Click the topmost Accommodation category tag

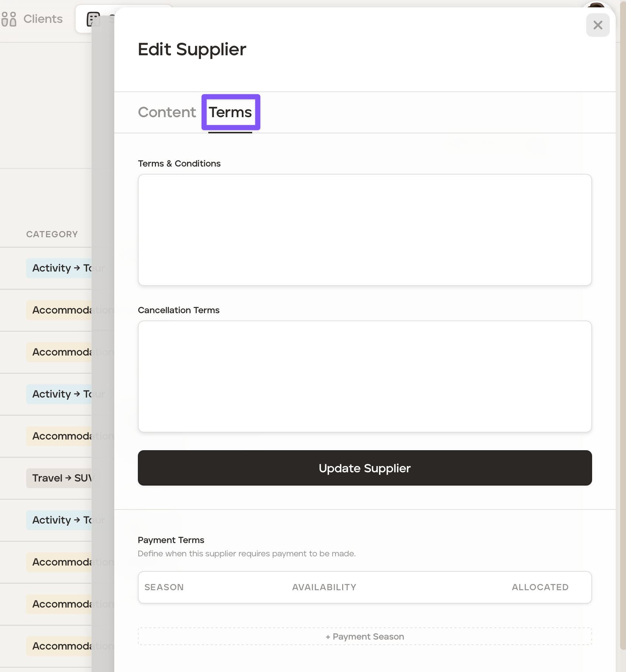coord(59,310)
